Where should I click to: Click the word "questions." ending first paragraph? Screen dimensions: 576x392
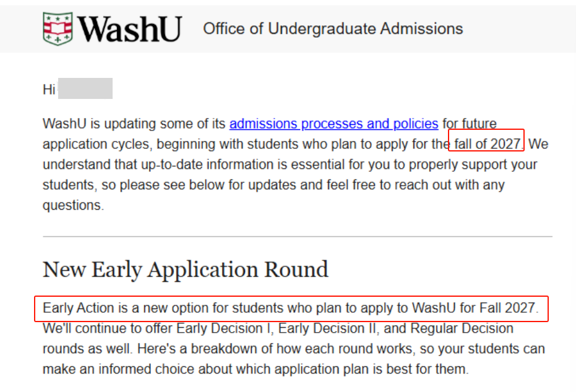pyautogui.click(x=73, y=206)
